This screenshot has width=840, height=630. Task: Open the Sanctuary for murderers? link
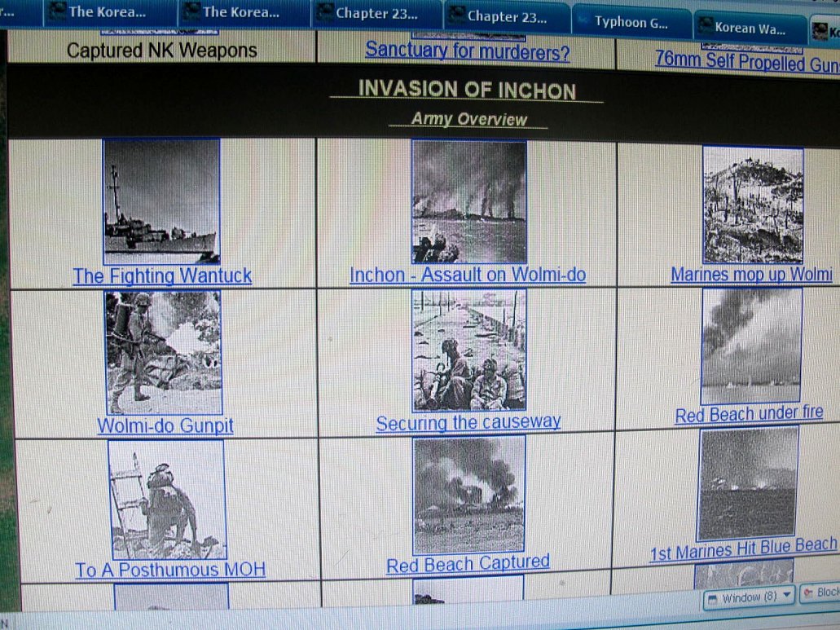pos(467,51)
